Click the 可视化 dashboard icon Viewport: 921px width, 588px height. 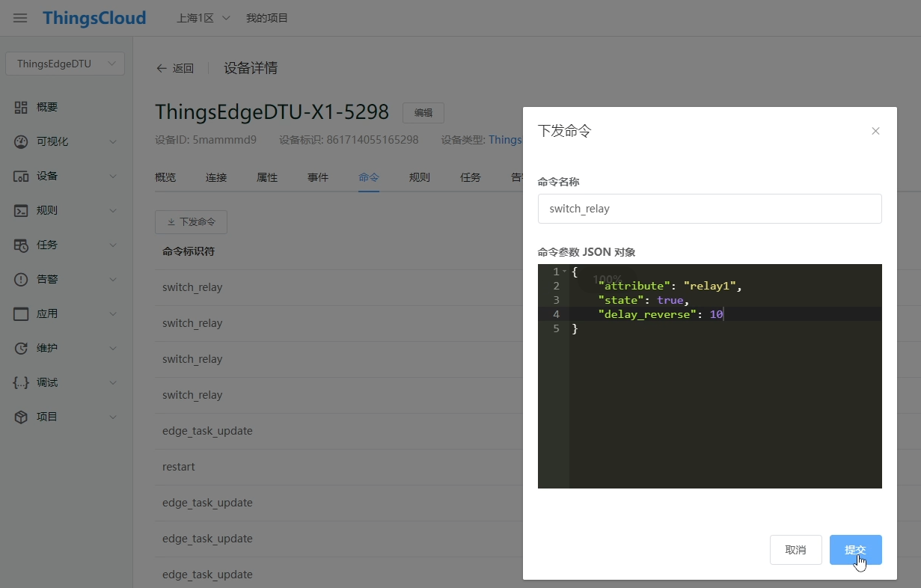(21, 141)
